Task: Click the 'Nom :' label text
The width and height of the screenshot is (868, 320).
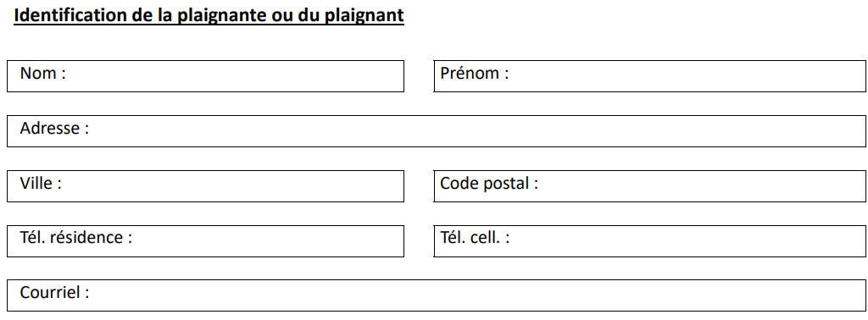Action: click(x=43, y=73)
